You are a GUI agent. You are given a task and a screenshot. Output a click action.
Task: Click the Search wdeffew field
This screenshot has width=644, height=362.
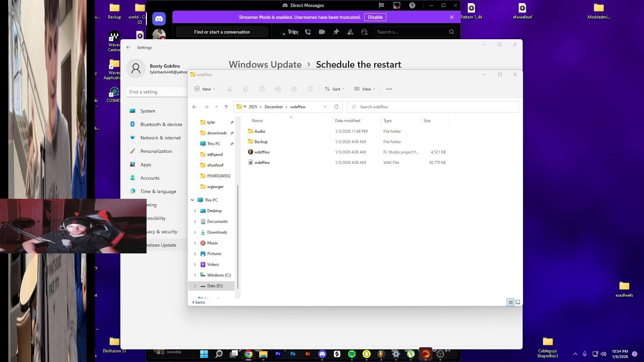click(x=433, y=107)
